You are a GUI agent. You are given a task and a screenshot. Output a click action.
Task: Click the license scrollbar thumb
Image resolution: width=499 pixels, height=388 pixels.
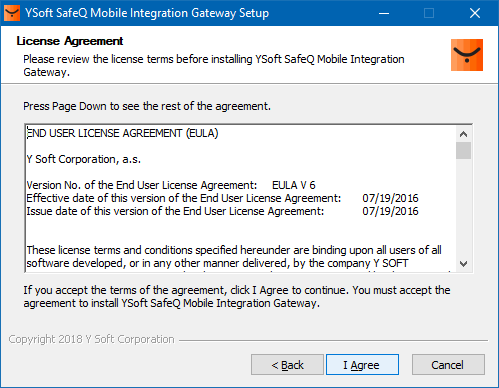click(463, 150)
